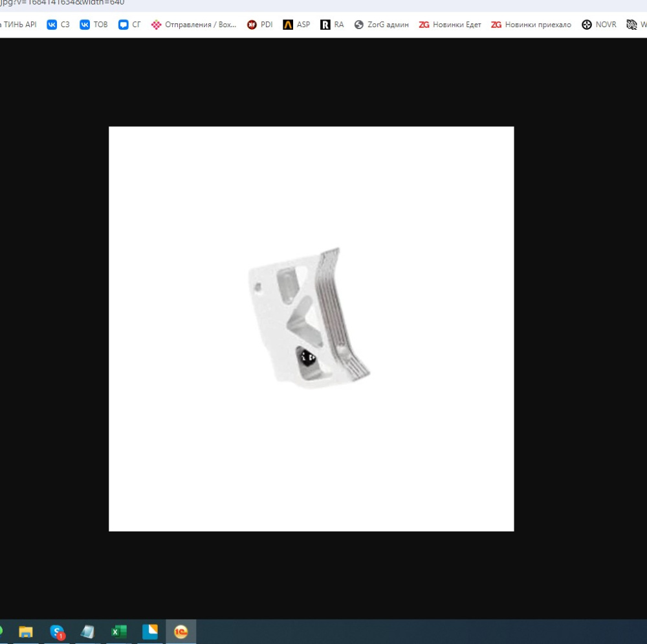Screen dimensions: 647x644
Task: Open the Отправления / Box... bookmark
Action: [x=194, y=25]
